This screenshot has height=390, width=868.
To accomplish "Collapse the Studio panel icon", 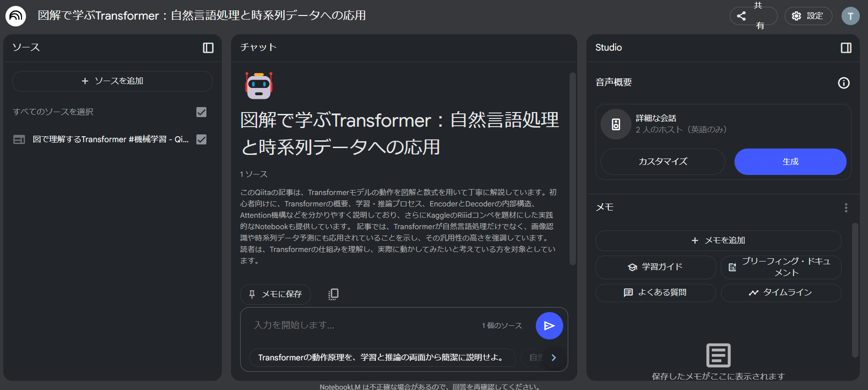I will 846,48.
